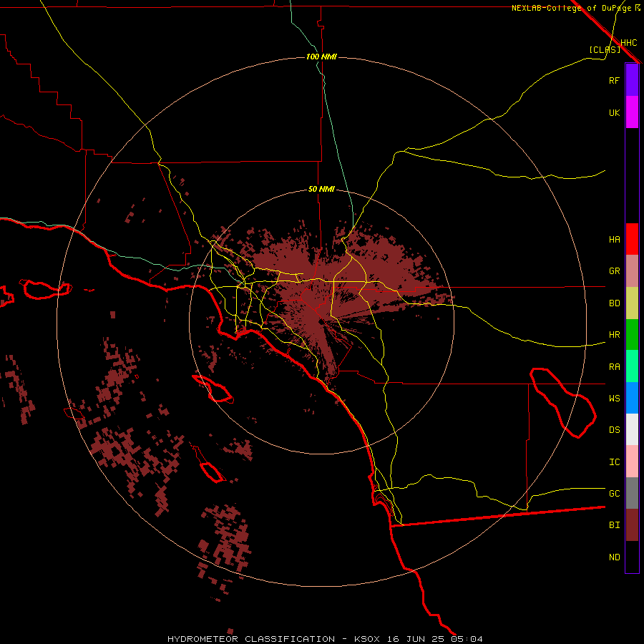
Task: Click the ND black legend swatch
Action: click(x=632, y=557)
